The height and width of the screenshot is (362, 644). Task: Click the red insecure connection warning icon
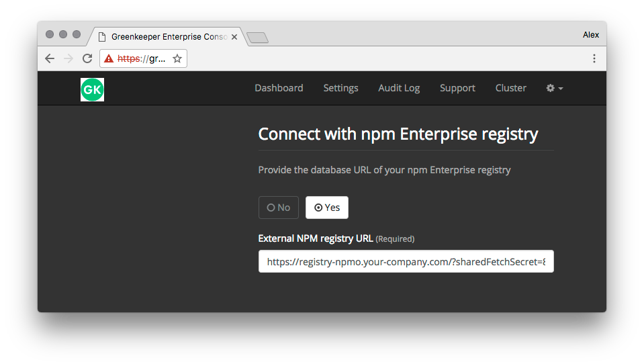point(109,58)
